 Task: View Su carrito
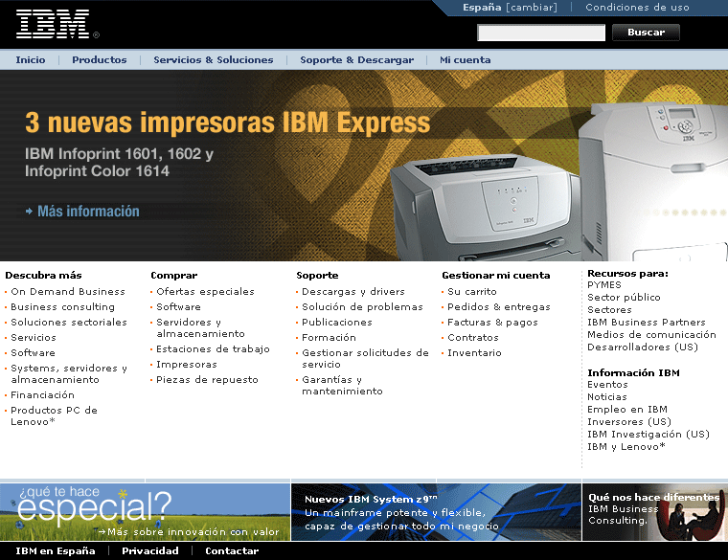pos(472,291)
